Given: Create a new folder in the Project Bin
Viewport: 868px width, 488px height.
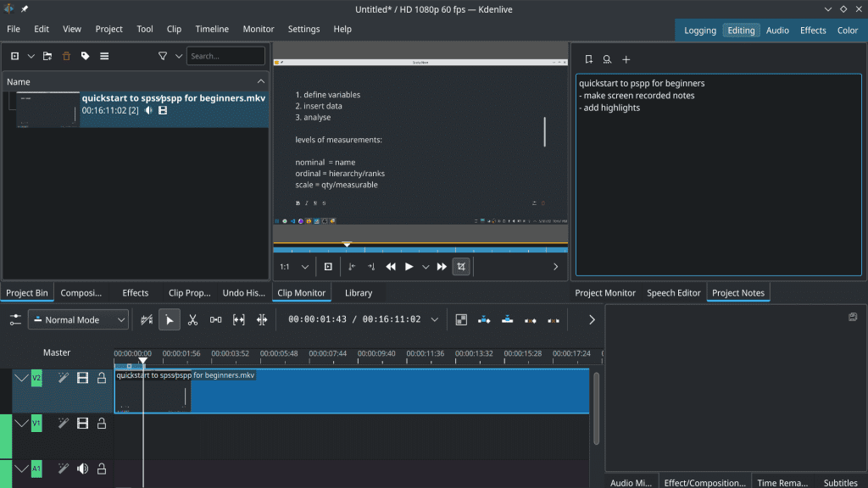Looking at the screenshot, I should 48,55.
